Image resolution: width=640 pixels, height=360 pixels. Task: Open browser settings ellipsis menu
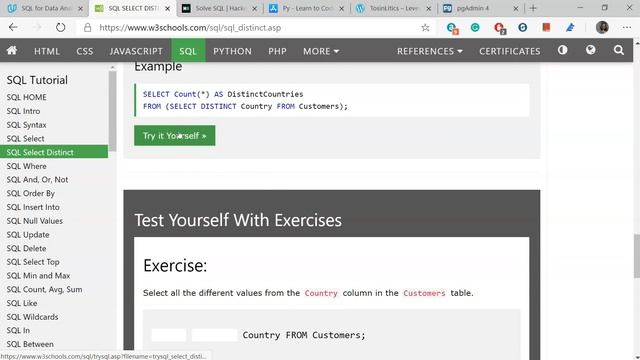(627, 27)
